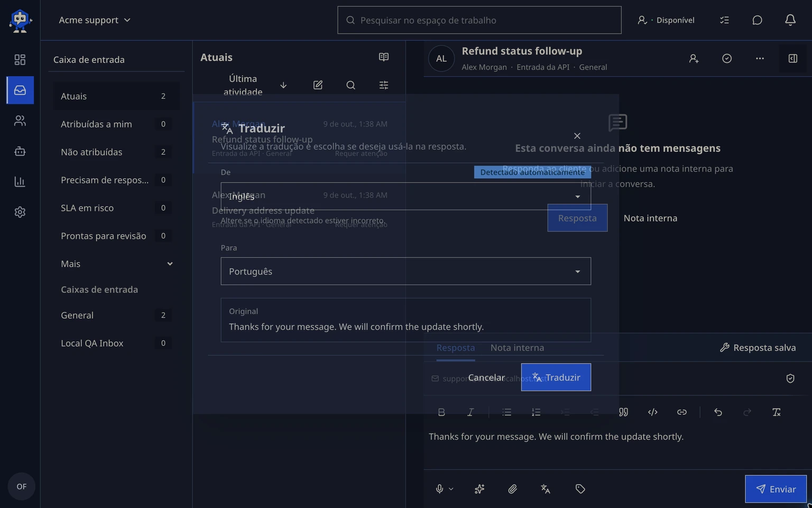Screen dimensions: 812x508
Task: Open the Disponível status selector
Action: pos(666,20)
